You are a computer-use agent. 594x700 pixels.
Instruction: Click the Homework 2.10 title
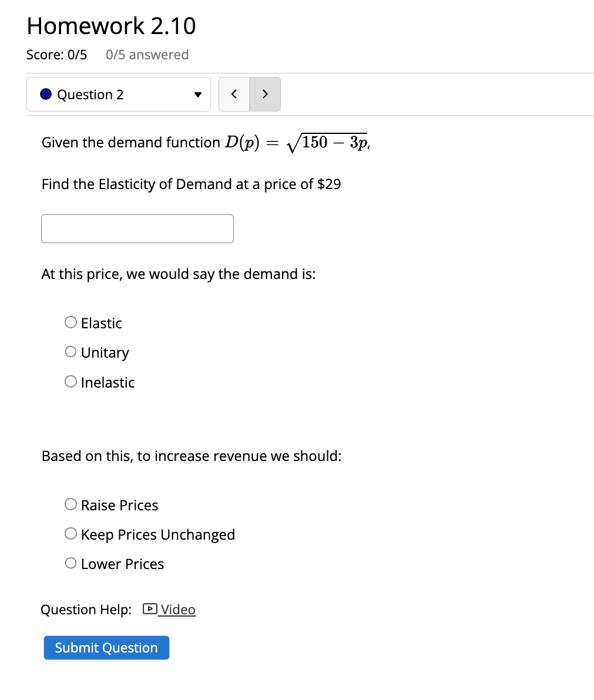pyautogui.click(x=110, y=25)
